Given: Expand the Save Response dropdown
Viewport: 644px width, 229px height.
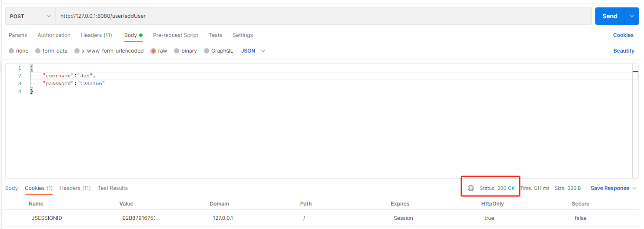Looking at the screenshot, I should coord(613,188).
